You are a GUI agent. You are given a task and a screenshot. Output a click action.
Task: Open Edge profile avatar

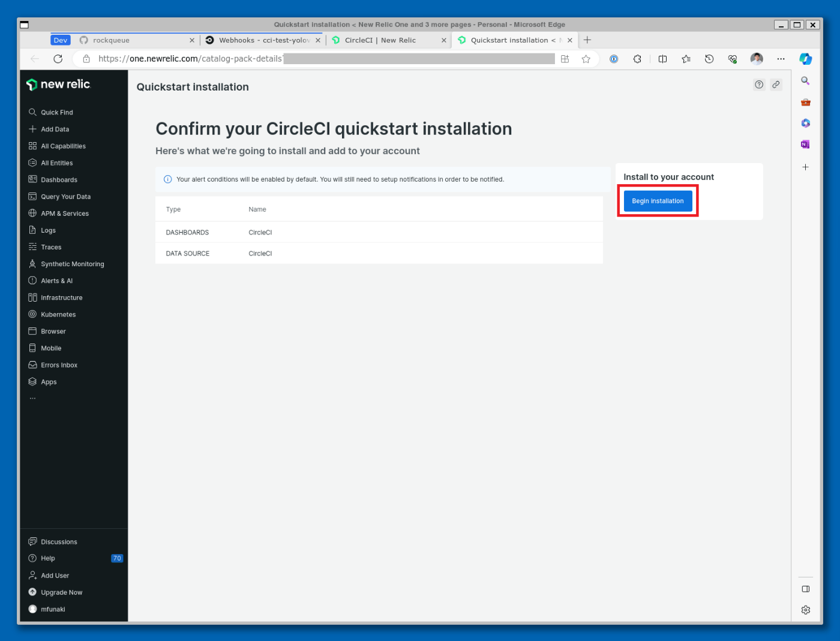coord(757,59)
